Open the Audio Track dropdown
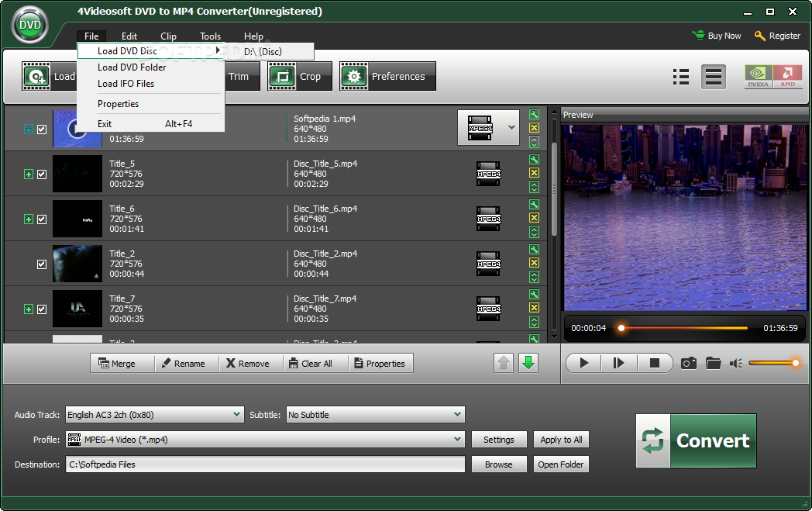Image resolution: width=812 pixels, height=511 pixels. [x=154, y=415]
